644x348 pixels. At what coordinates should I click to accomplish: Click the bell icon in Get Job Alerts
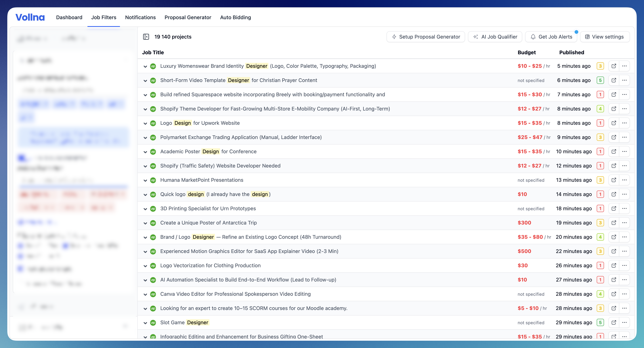tap(533, 37)
